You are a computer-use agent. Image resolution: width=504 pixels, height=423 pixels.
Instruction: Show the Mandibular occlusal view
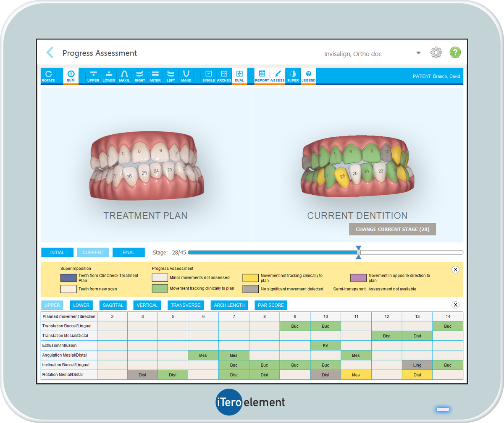tap(186, 76)
